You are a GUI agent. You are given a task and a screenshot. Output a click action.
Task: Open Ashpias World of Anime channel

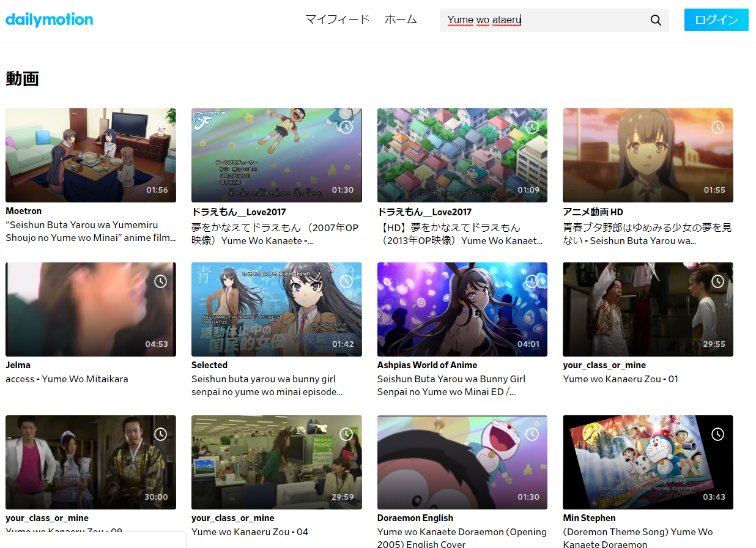(x=427, y=365)
